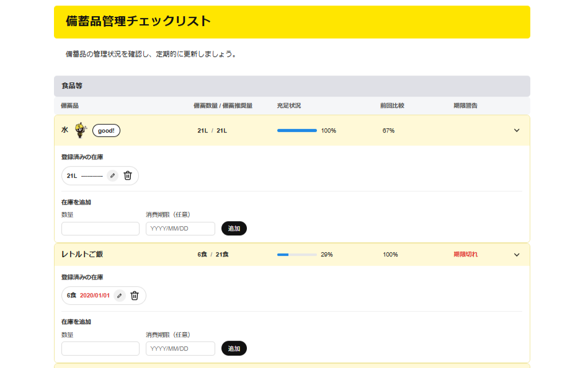Viewport: 588px width, 368px height.
Task: Click retort rice 消費期限 date field
Action: point(180,349)
